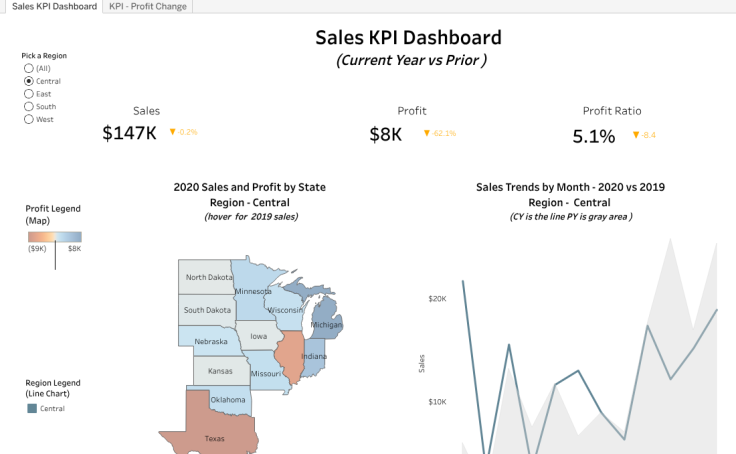Click the Profit Legend color gradient bar

pyautogui.click(x=53, y=237)
